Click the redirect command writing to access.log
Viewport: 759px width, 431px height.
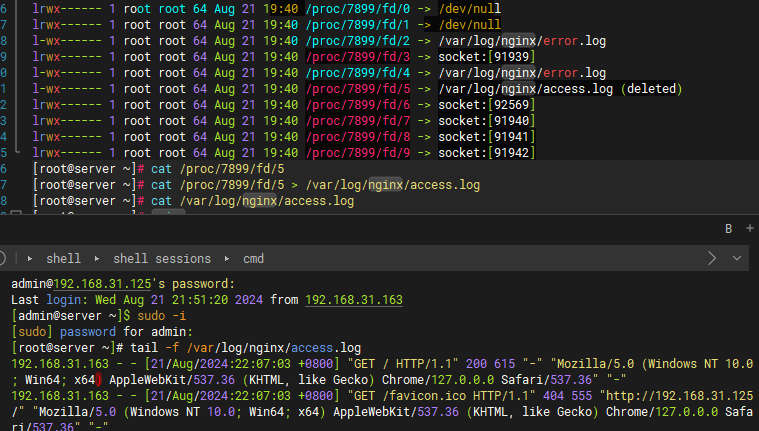pyautogui.click(x=316, y=185)
